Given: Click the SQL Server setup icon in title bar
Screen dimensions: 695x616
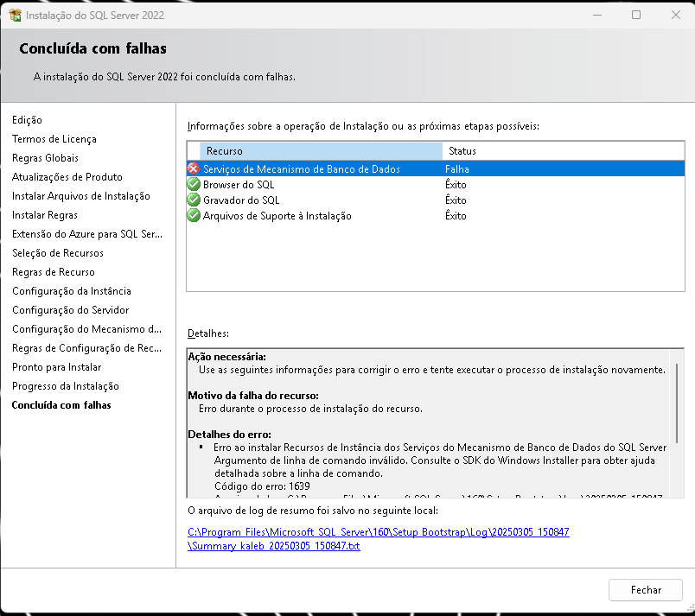Looking at the screenshot, I should [15, 15].
